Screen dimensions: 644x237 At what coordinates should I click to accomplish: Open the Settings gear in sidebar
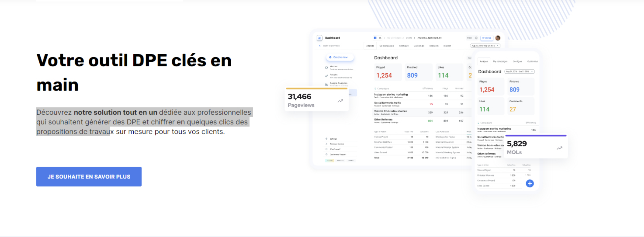(326, 139)
